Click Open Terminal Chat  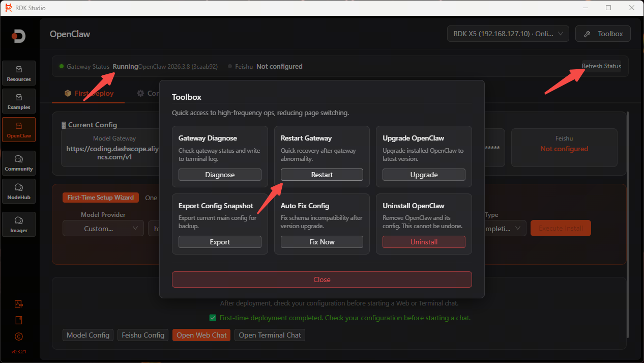pos(270,335)
